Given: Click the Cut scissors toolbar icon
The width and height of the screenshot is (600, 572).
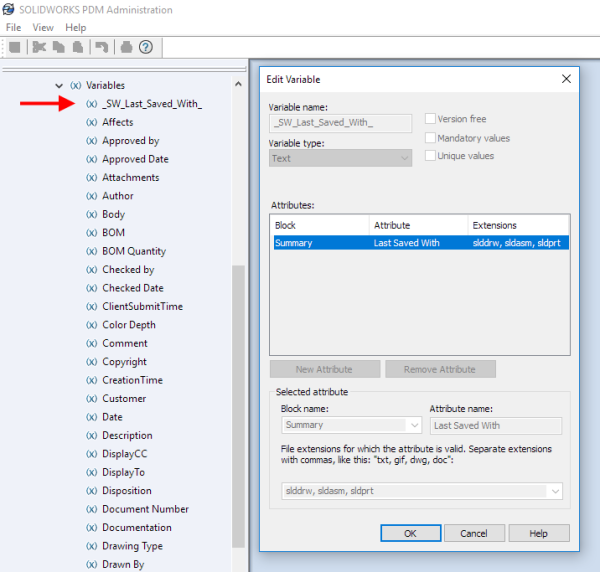Looking at the screenshot, I should (x=39, y=47).
